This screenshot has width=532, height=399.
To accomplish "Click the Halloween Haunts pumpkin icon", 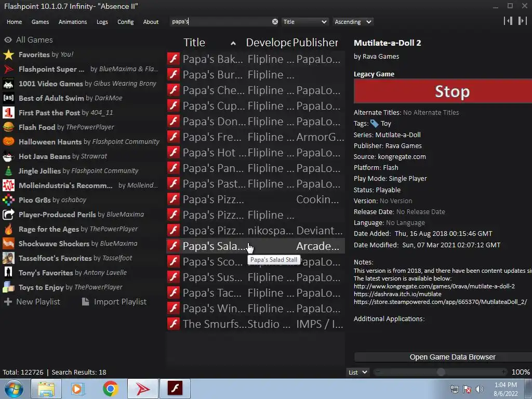I will pyautogui.click(x=8, y=142).
